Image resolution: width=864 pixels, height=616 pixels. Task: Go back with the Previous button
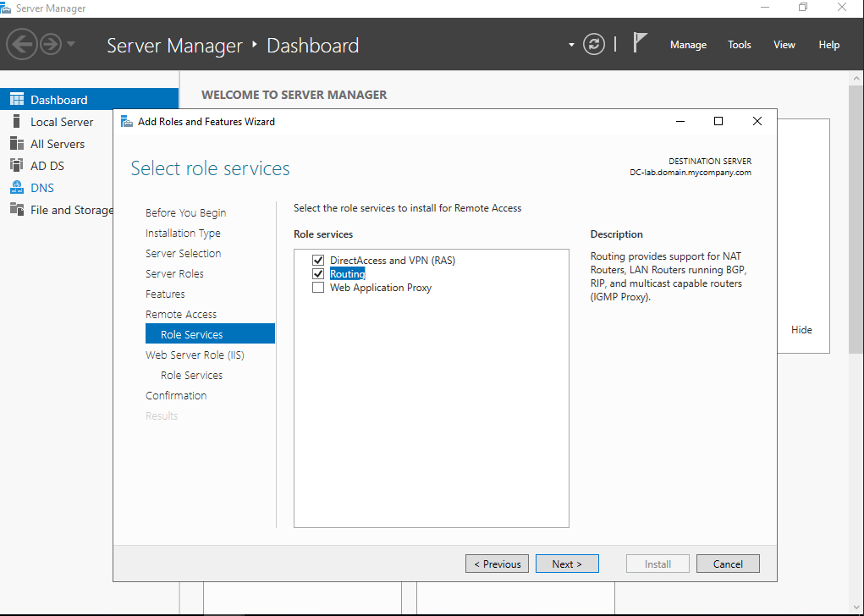(497, 564)
